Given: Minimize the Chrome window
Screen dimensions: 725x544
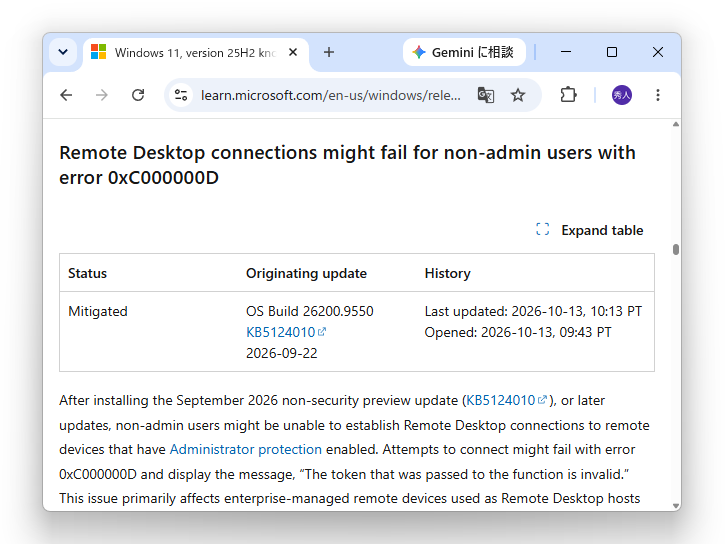Looking at the screenshot, I should click(x=566, y=52).
